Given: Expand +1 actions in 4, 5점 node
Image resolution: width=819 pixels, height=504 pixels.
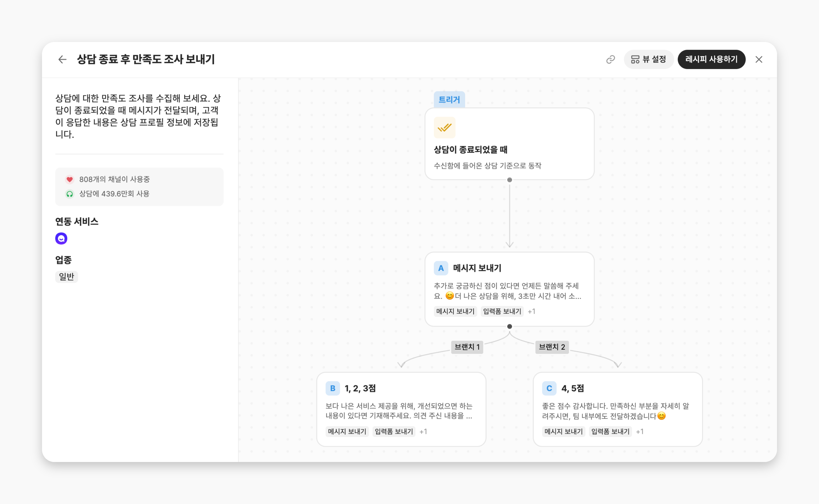Looking at the screenshot, I should pyautogui.click(x=639, y=431).
